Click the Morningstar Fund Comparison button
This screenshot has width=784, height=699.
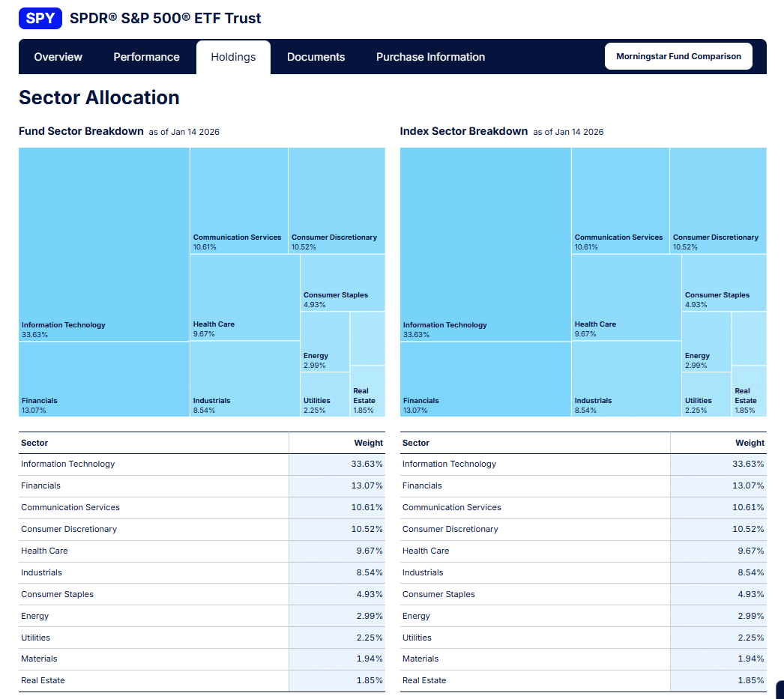(x=678, y=56)
